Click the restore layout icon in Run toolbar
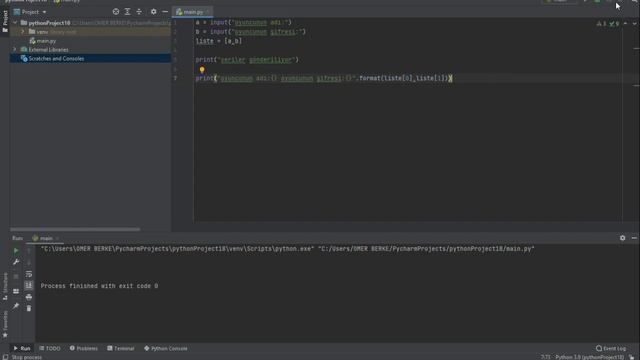Viewport: 640px width, 360px height. 16,291
